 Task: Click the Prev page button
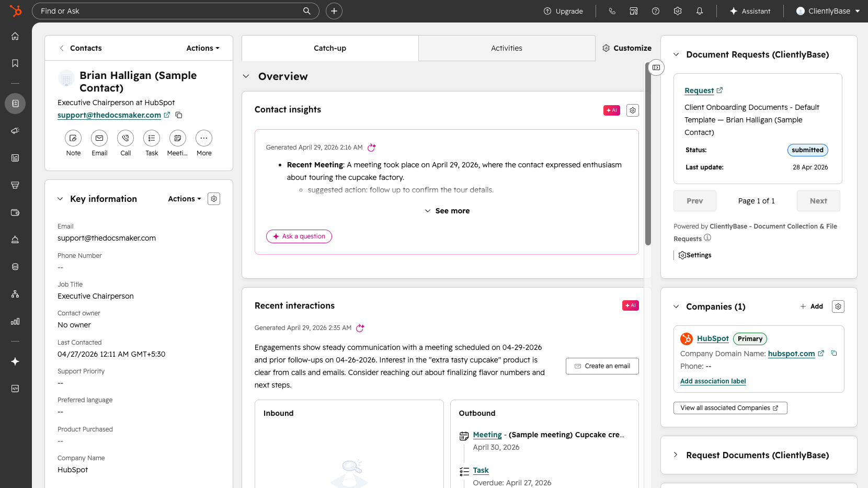pyautogui.click(x=695, y=201)
